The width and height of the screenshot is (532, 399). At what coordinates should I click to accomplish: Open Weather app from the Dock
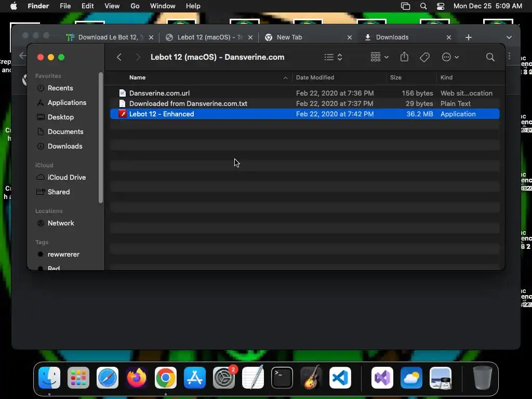411,378
